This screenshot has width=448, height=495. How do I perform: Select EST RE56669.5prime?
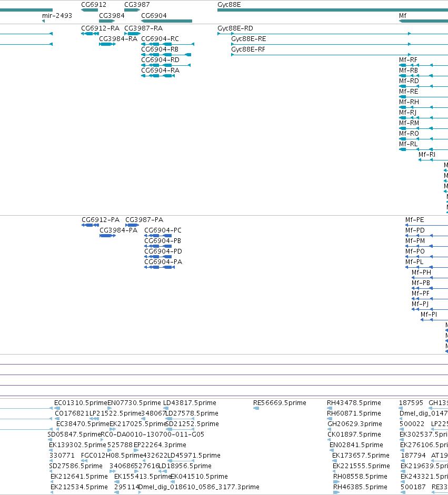coord(280,403)
